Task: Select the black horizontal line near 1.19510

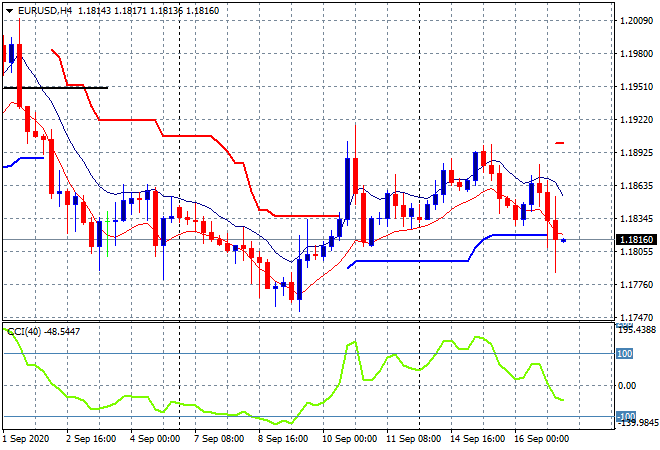Action: (55, 88)
